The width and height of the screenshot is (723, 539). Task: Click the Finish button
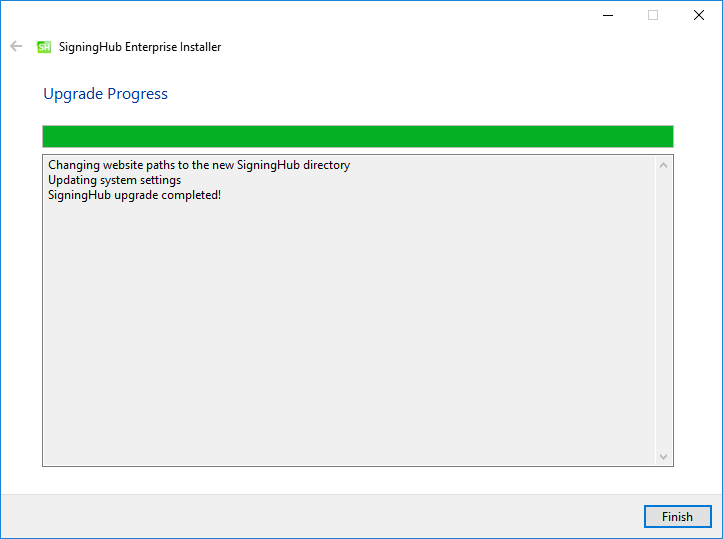coord(677,516)
